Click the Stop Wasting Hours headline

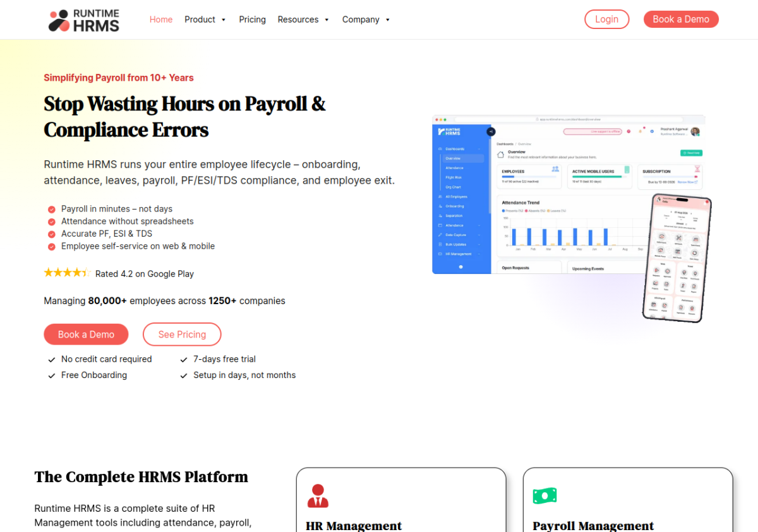pyautogui.click(x=184, y=116)
